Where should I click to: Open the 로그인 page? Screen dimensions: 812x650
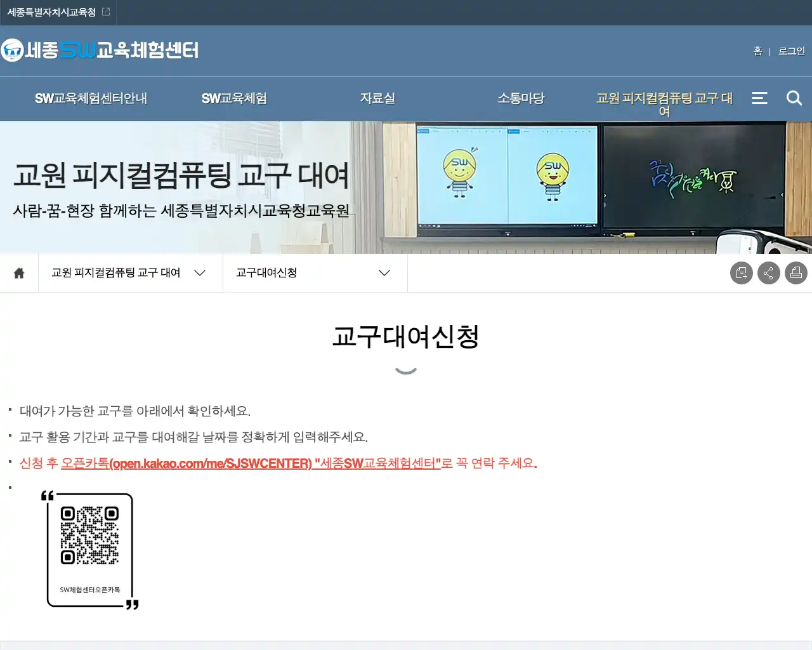[792, 51]
